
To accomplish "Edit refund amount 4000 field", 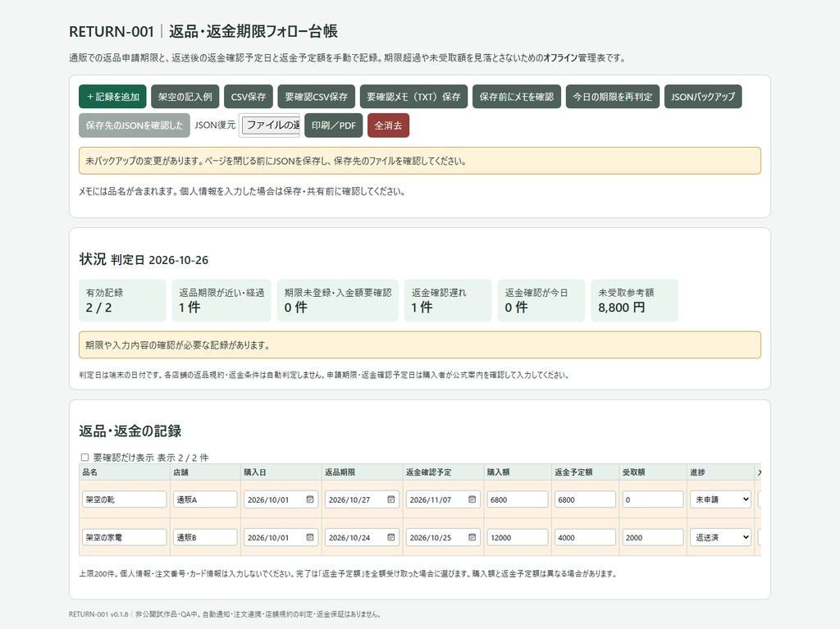I will click(585, 537).
